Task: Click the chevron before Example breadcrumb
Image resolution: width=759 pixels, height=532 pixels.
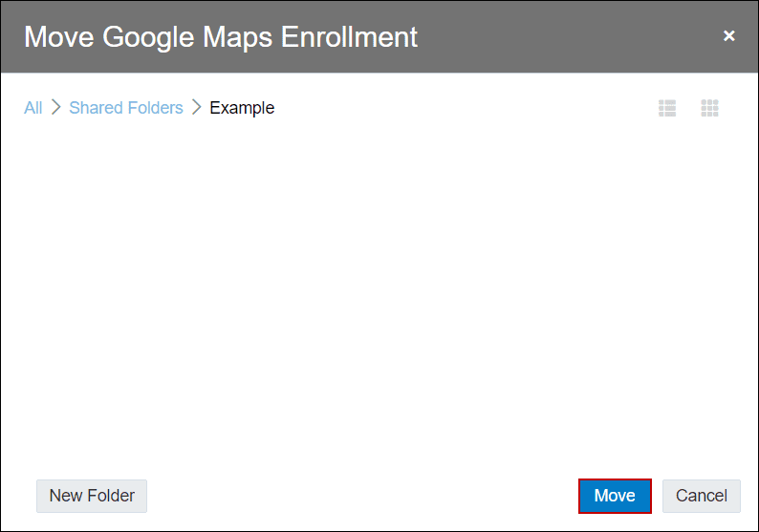Action: (x=196, y=107)
